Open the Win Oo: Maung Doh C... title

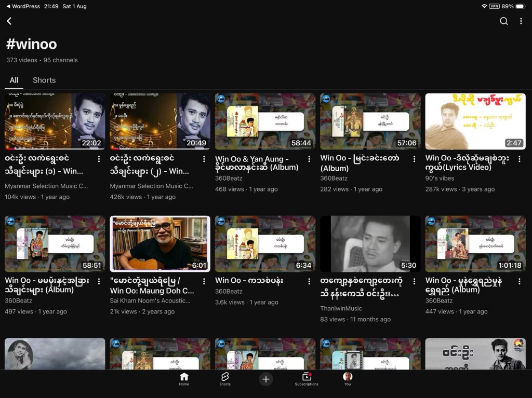point(152,285)
